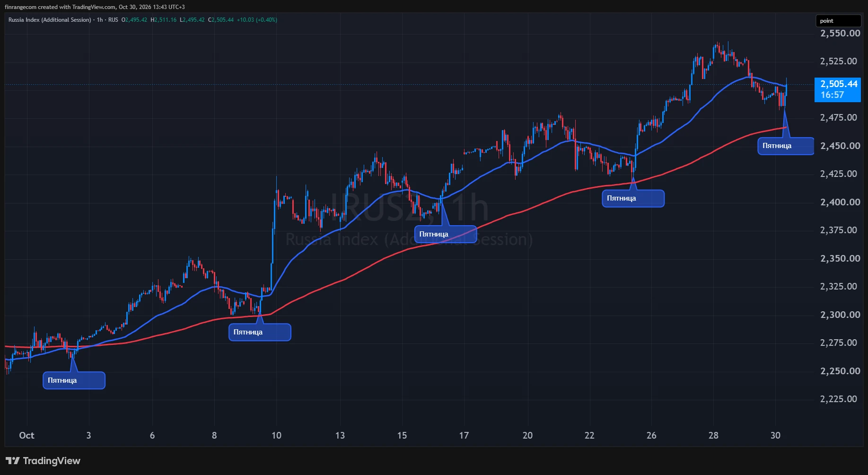This screenshot has width=868, height=475.
Task: Click the 20 date label on time axis
Action: pos(527,435)
